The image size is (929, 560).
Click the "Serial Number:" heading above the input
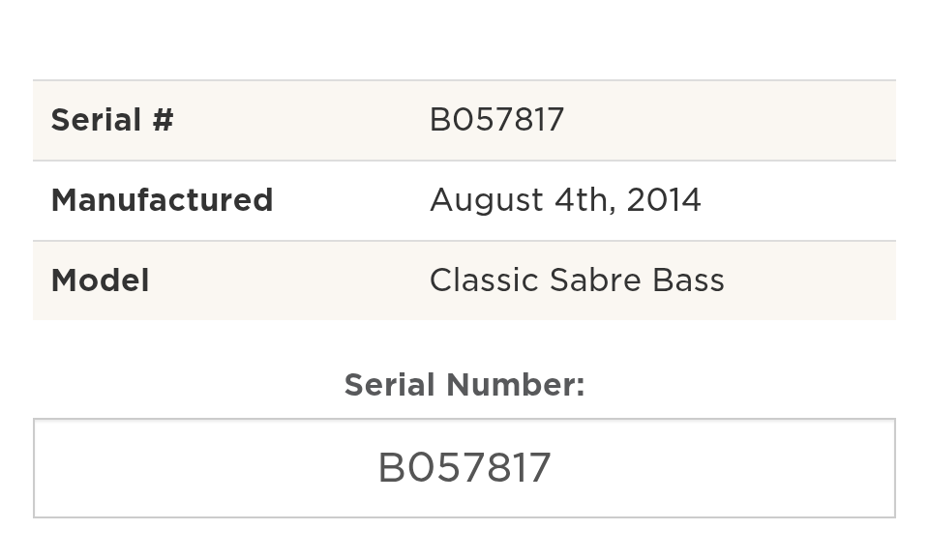coord(464,385)
